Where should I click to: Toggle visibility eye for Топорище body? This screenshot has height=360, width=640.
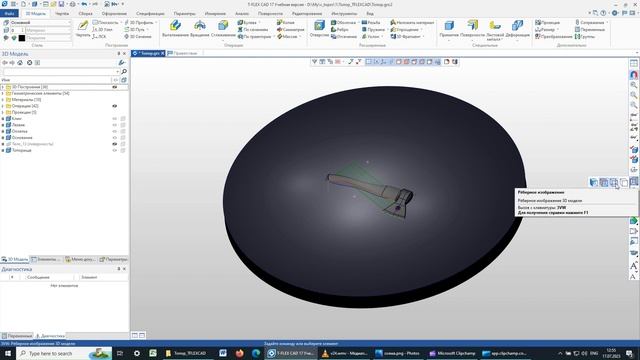pos(115,150)
